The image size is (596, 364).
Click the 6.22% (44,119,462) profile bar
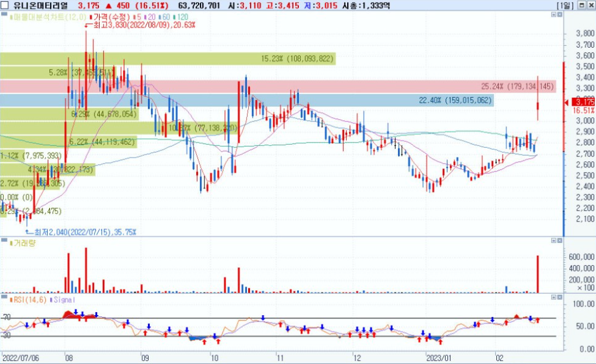click(x=68, y=142)
